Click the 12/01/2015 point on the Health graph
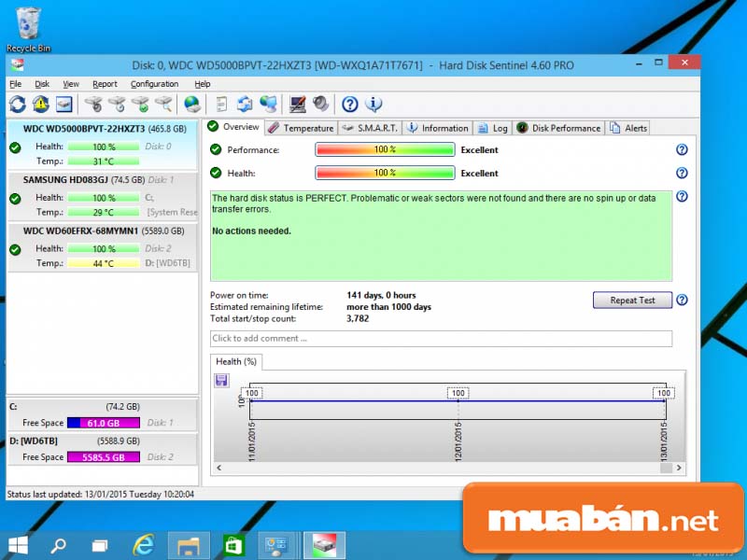747x560 pixels. 458,401
